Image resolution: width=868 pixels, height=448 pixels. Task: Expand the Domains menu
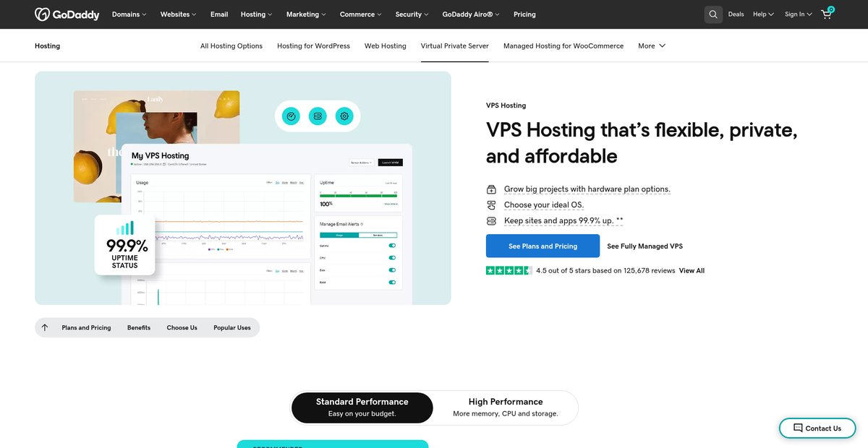point(129,14)
